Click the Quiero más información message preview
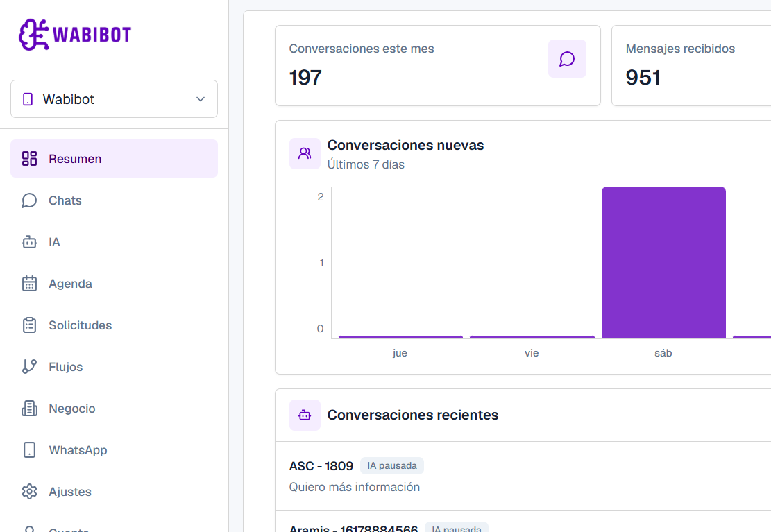771x532 pixels. tap(355, 487)
